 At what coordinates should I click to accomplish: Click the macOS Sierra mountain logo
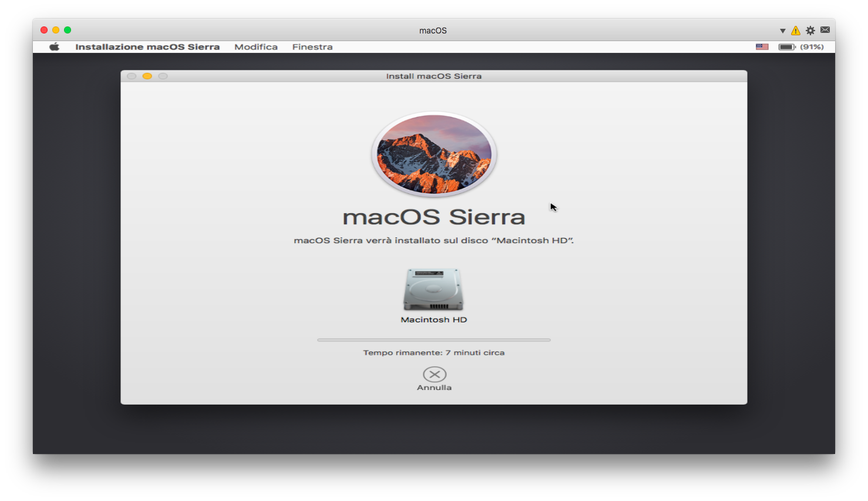click(434, 154)
